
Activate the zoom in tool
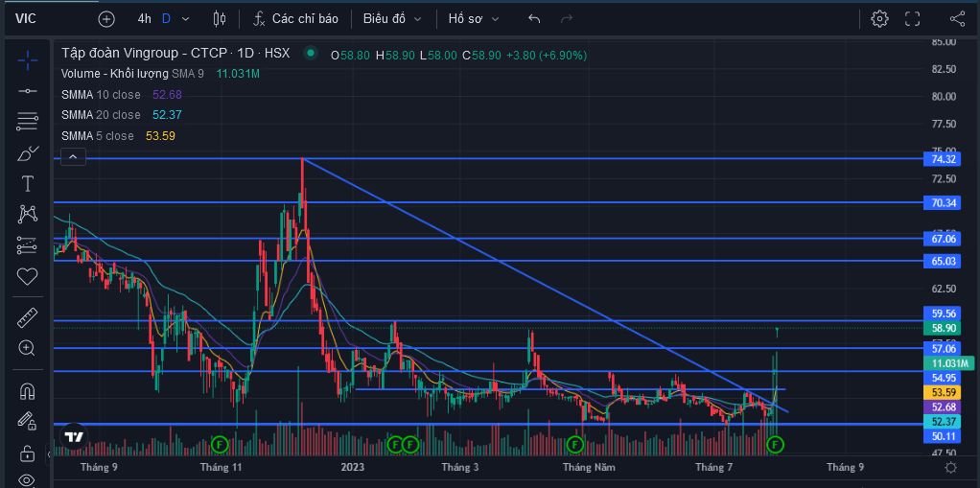click(x=28, y=348)
